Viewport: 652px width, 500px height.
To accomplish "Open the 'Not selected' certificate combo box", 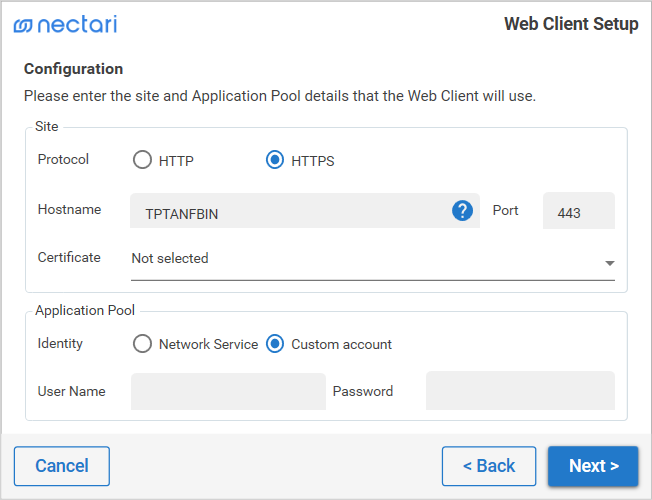I will [x=373, y=260].
